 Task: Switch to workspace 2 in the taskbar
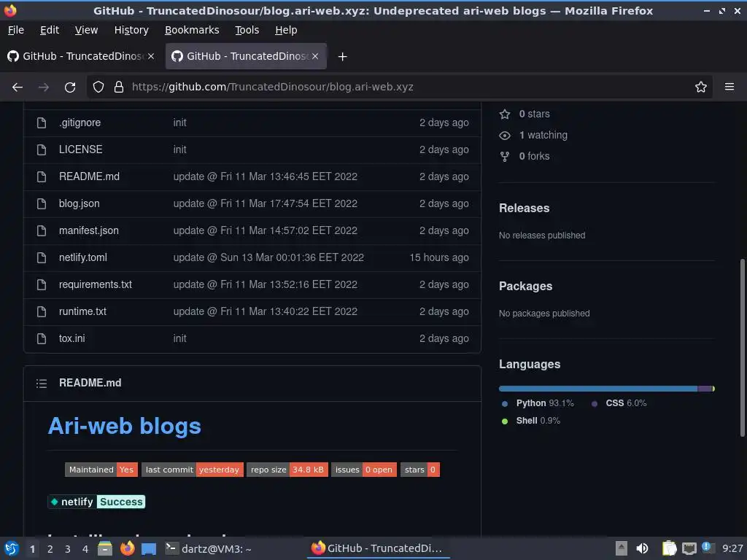click(x=50, y=549)
